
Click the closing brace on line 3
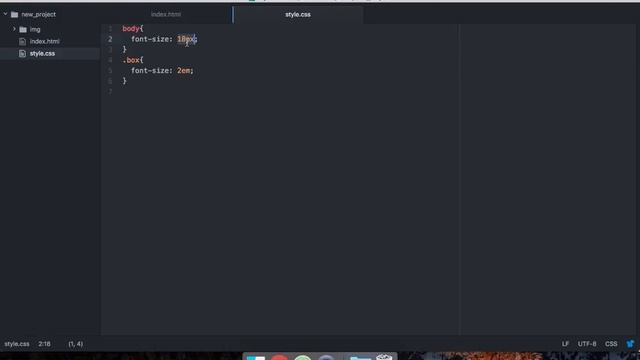(124, 49)
